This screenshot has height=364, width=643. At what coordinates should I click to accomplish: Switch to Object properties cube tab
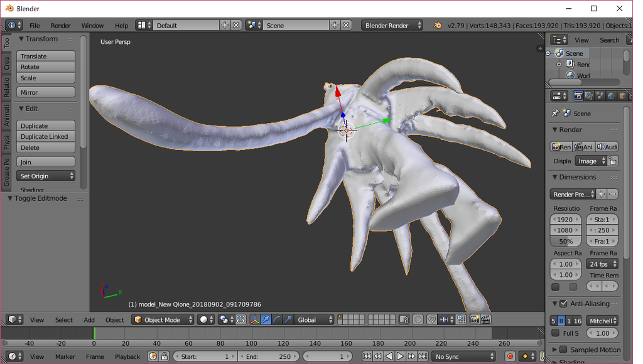tap(622, 96)
